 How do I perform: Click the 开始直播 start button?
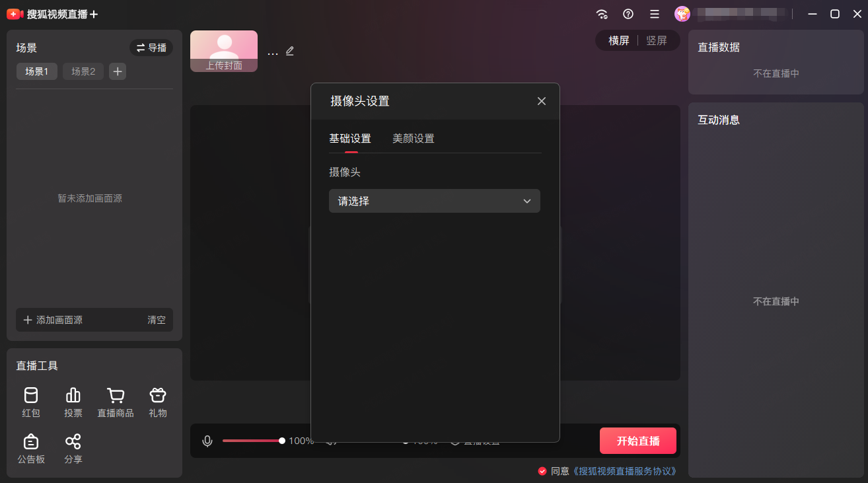638,441
